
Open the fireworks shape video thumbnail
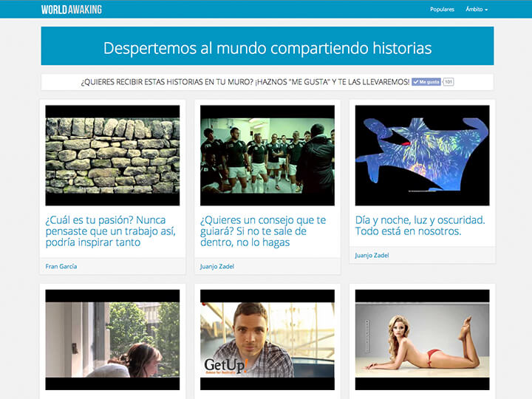tap(423, 155)
